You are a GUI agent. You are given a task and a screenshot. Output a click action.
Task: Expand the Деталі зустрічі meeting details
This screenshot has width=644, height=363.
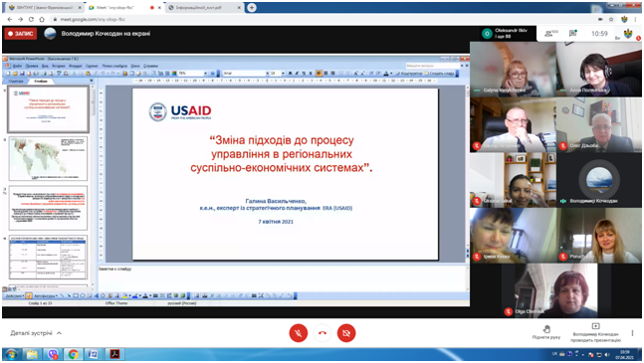36,333
